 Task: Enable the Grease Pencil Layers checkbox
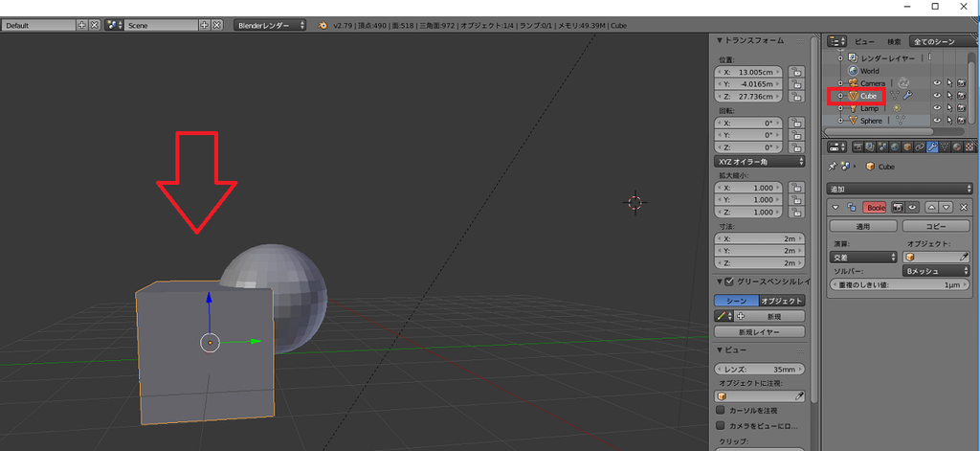click(x=728, y=282)
